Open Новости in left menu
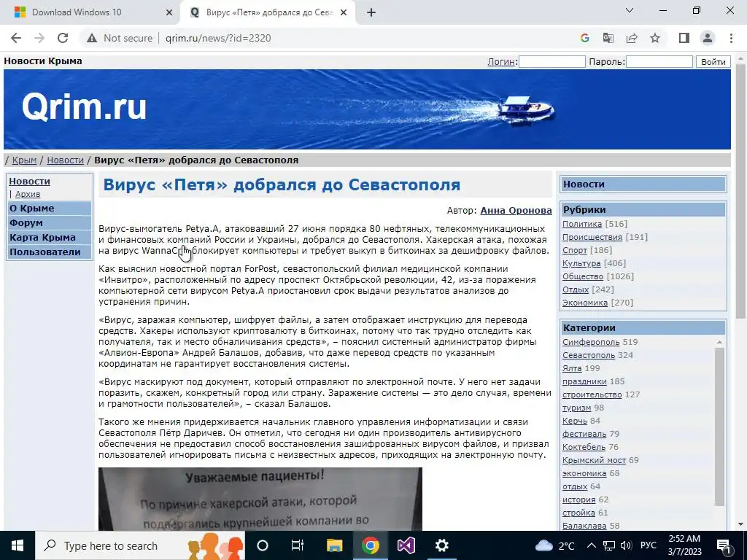This screenshot has height=560, width=747. [29, 181]
